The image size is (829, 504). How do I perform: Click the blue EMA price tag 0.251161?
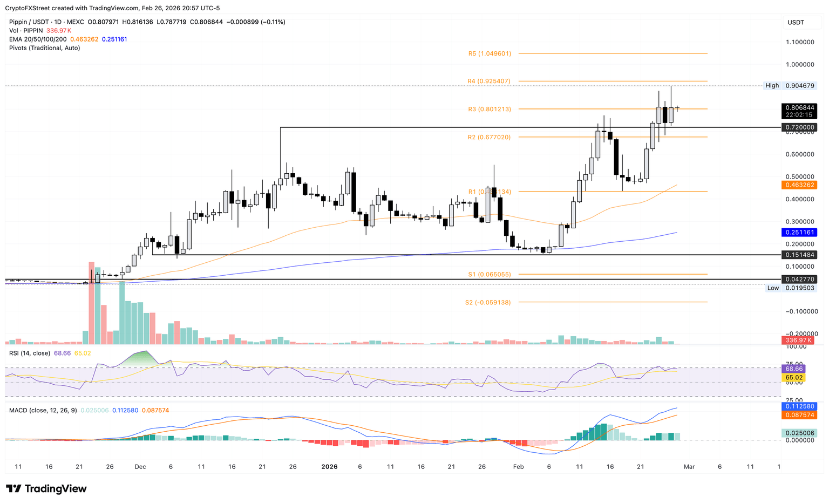(x=799, y=233)
